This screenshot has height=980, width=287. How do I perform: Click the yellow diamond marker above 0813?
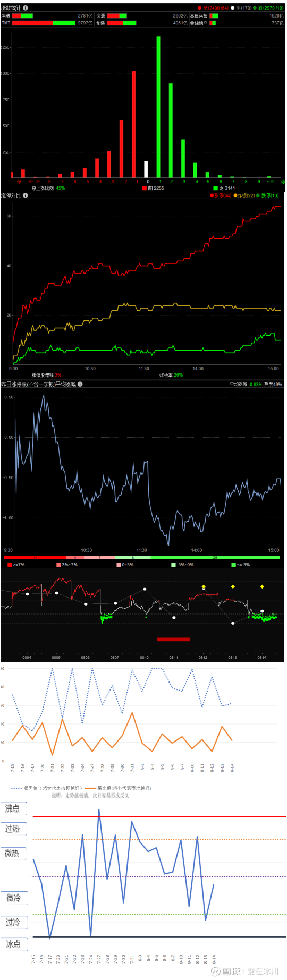[233, 587]
